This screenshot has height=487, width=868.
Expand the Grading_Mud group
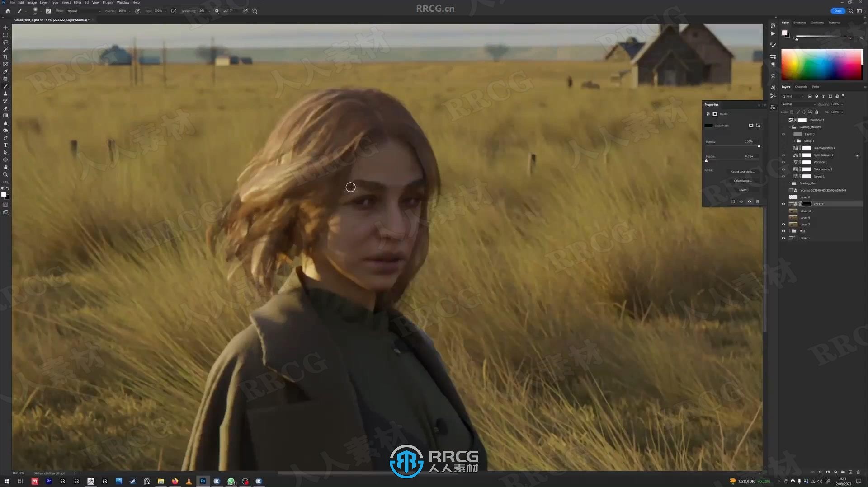click(790, 183)
